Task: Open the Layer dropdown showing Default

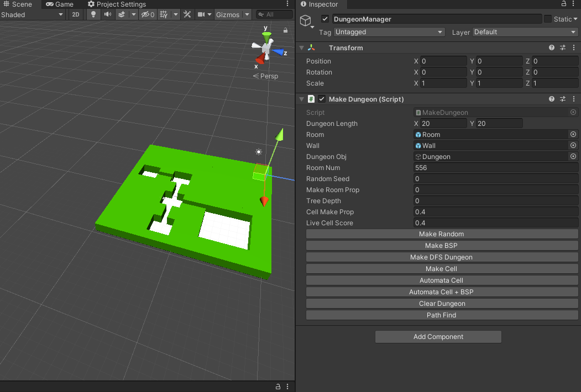Action: [x=525, y=32]
